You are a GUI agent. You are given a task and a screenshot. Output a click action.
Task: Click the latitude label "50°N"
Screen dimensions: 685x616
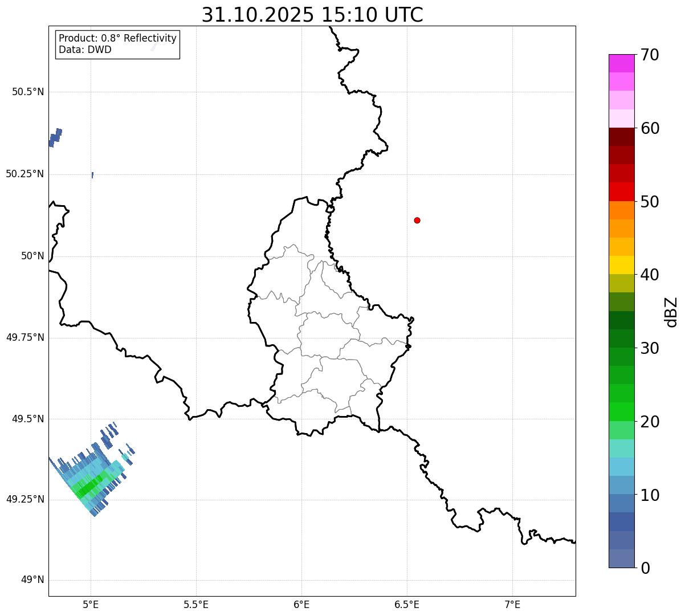tap(32, 256)
